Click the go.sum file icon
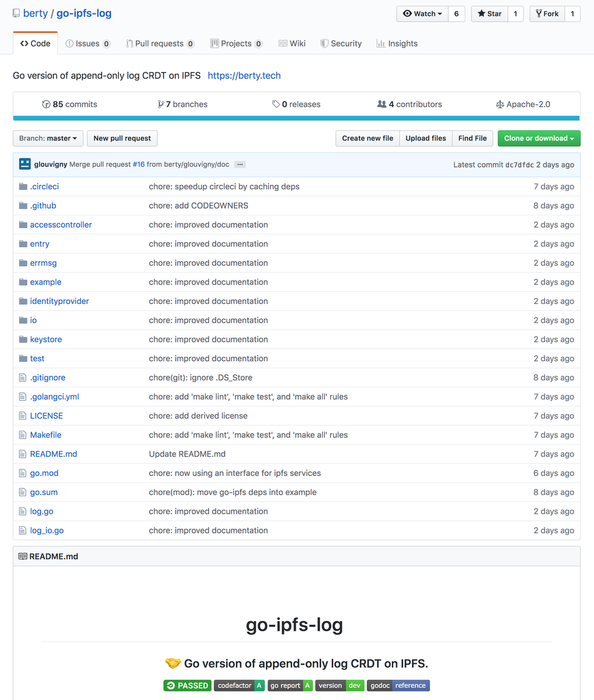This screenshot has width=594, height=700. 23,492
